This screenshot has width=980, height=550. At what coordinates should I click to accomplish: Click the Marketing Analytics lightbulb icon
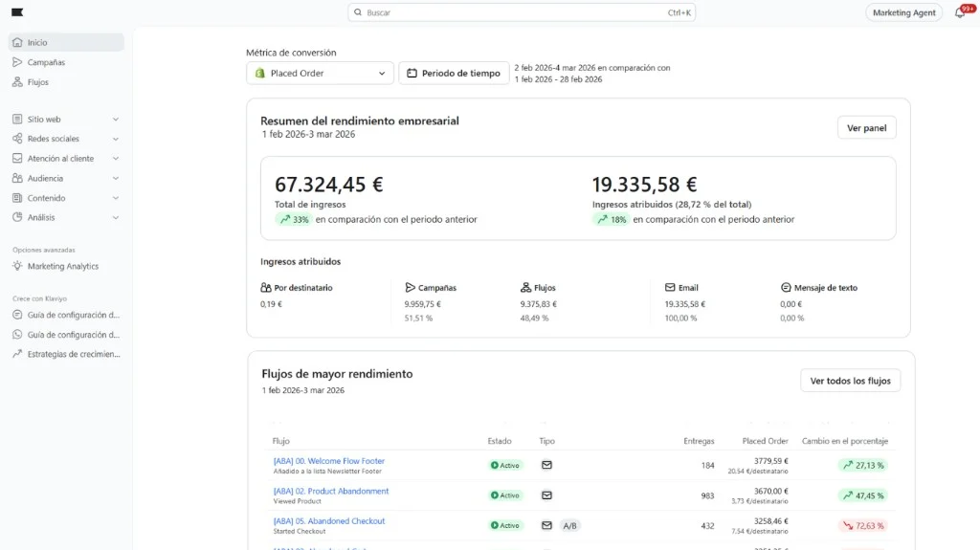[17, 266]
